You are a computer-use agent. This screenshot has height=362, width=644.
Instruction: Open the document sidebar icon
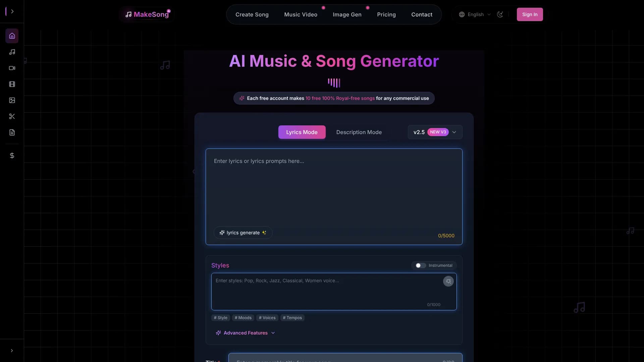coord(12,132)
